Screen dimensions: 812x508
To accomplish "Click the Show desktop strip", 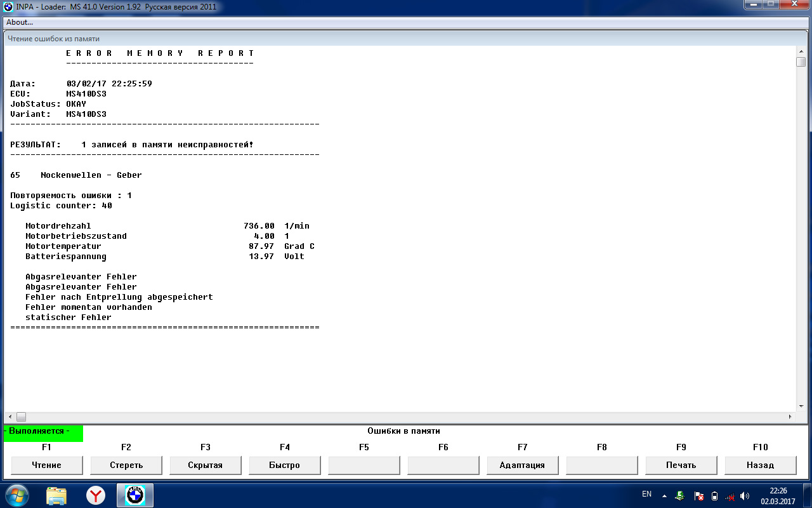I will coord(807,496).
